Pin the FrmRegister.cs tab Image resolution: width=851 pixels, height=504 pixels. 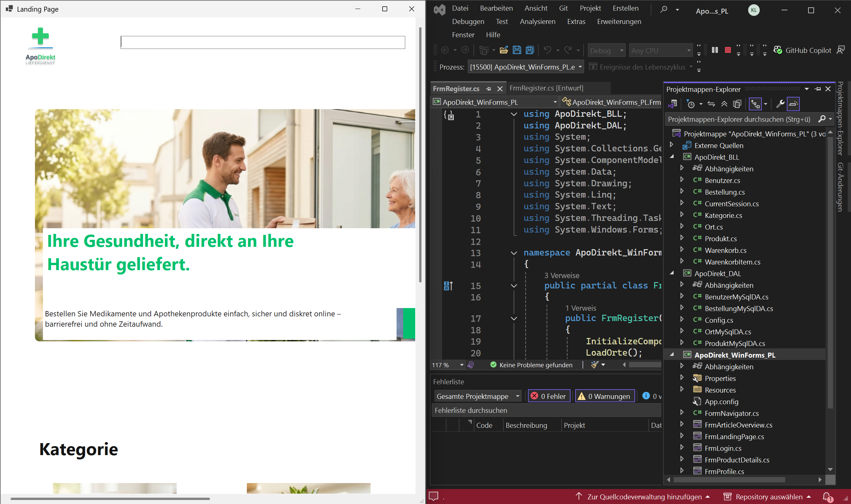point(488,89)
